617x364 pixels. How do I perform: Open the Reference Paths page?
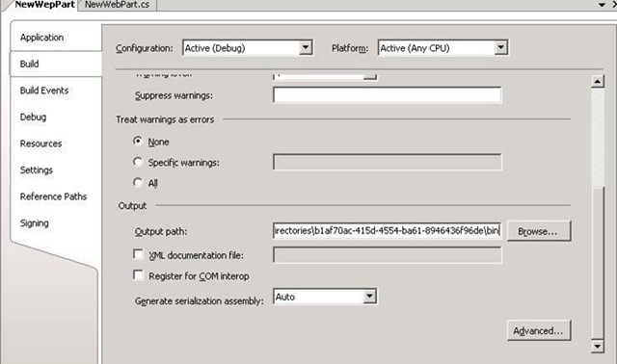(54, 196)
